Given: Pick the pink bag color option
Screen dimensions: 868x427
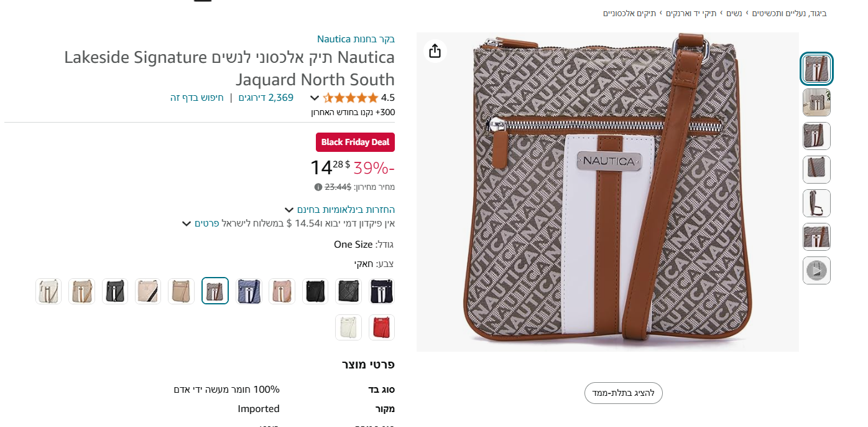Looking at the screenshot, I should click(x=282, y=291).
